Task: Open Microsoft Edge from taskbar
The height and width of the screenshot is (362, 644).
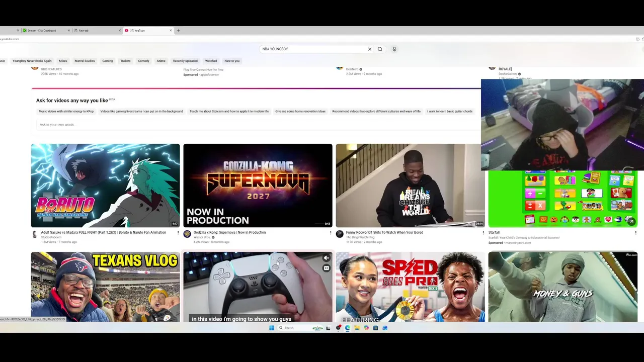Action: coord(347,328)
